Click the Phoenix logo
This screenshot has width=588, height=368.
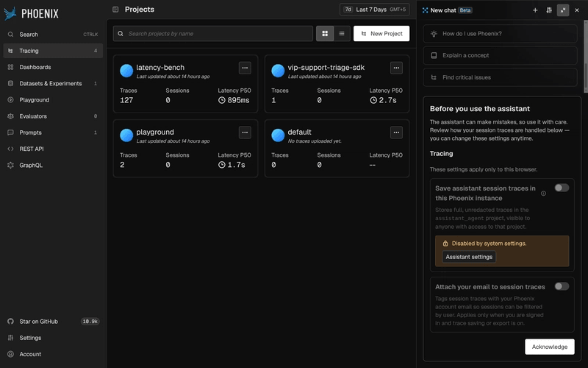(31, 13)
